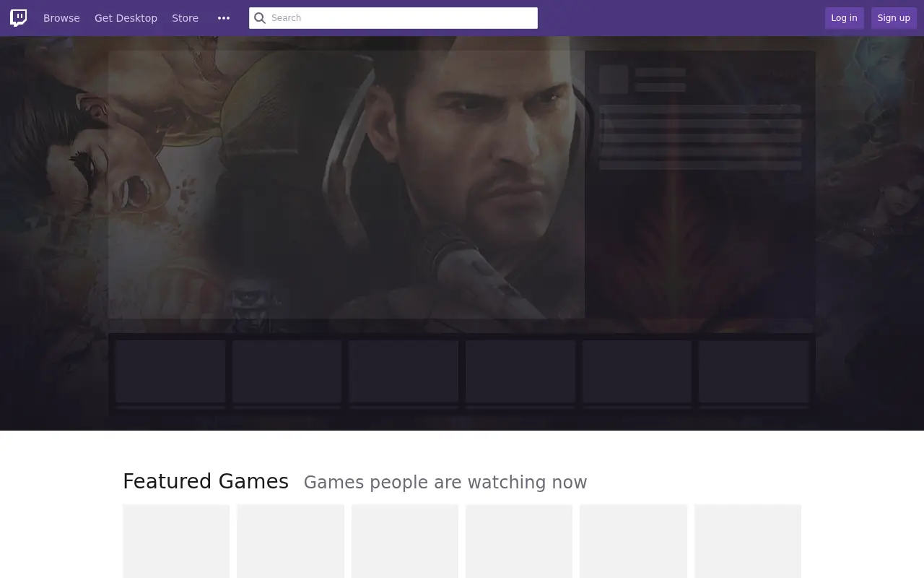Viewport: 924px width, 578px height.
Task: Click the Log in button
Action: (x=844, y=18)
